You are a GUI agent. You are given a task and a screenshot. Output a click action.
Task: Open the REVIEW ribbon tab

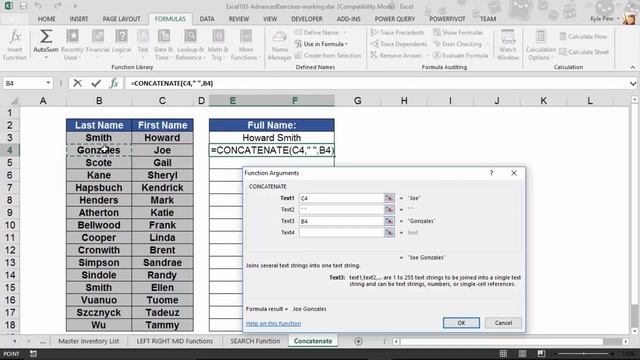click(x=239, y=19)
